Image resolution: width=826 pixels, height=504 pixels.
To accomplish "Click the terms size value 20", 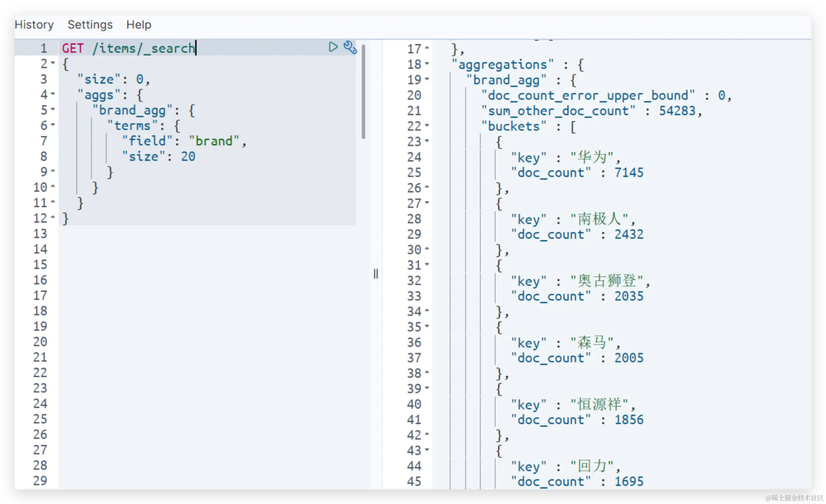I will [x=188, y=157].
